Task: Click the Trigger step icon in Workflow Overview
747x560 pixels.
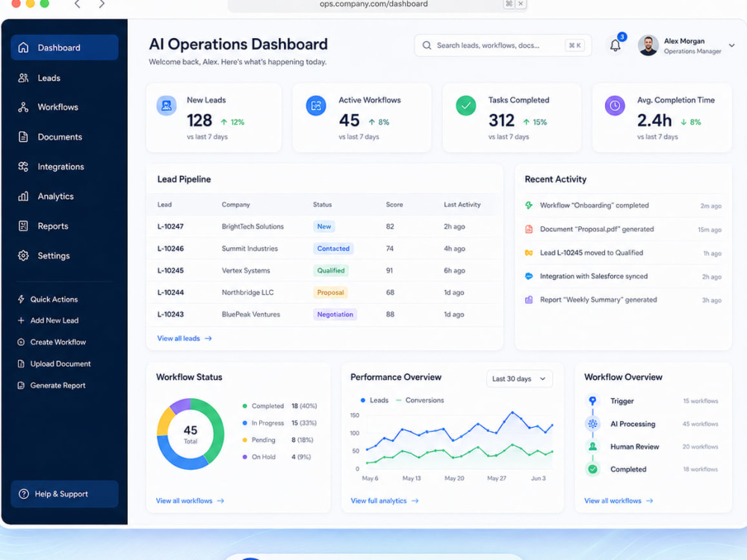Action: click(592, 400)
